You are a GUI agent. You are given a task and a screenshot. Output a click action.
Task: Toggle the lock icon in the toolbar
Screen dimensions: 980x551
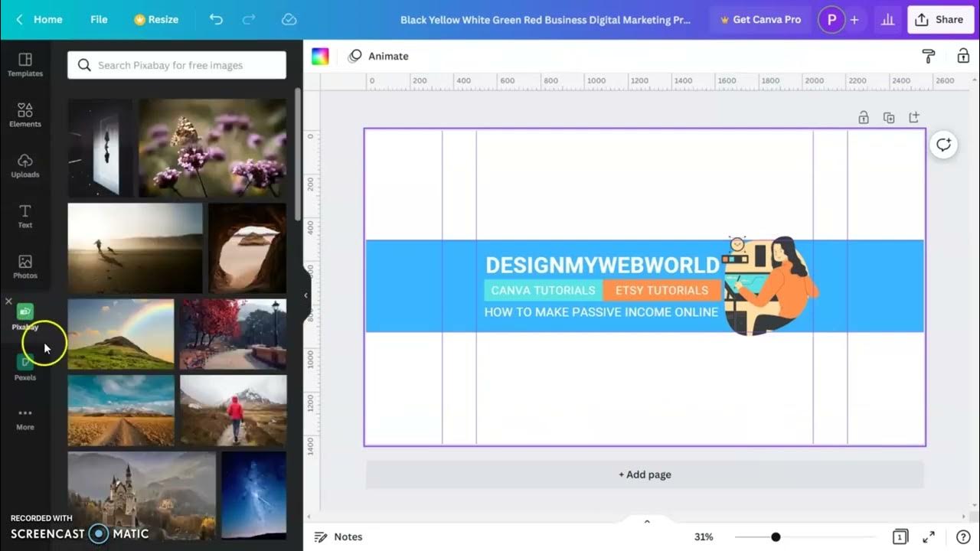[x=963, y=56]
